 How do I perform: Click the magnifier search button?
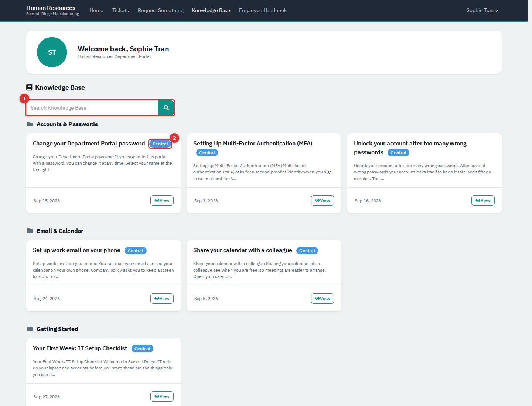click(166, 108)
